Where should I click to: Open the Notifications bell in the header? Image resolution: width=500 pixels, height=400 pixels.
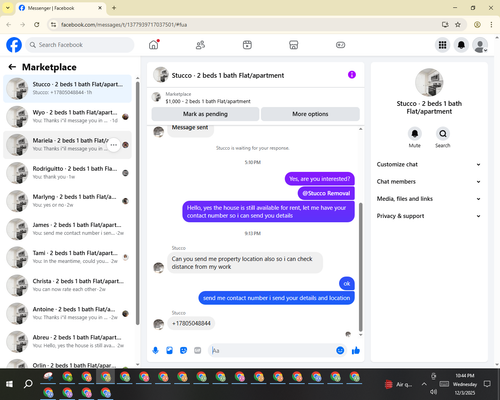(x=461, y=45)
